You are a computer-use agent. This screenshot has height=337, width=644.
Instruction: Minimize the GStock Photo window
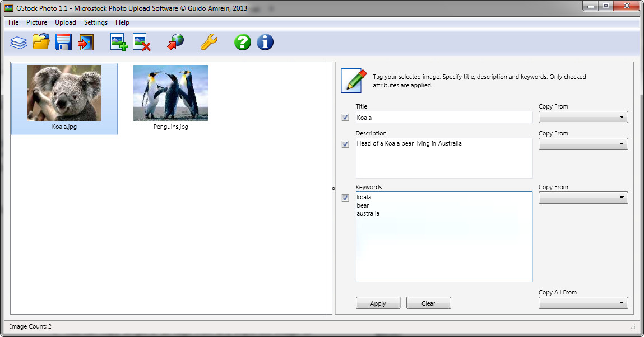point(591,6)
